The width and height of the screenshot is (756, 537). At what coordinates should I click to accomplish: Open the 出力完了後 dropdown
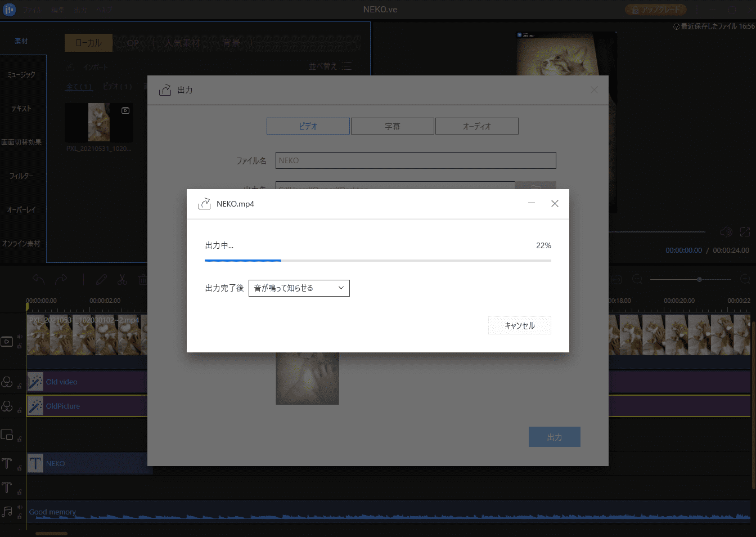(x=299, y=288)
